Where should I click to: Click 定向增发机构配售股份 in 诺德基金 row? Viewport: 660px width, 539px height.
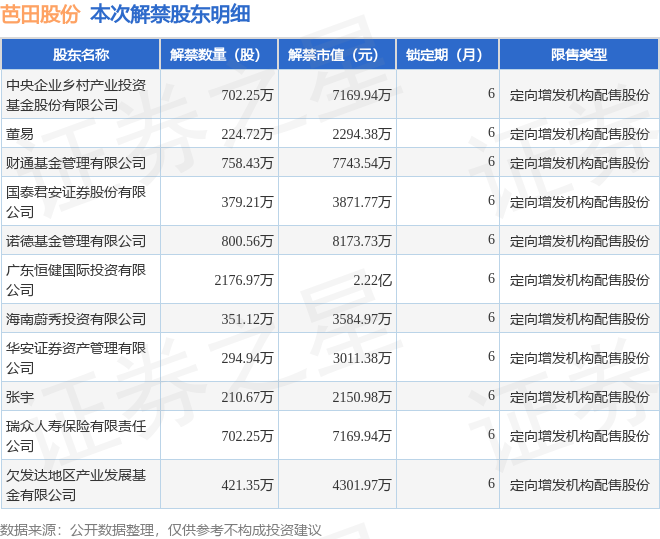[580, 242]
